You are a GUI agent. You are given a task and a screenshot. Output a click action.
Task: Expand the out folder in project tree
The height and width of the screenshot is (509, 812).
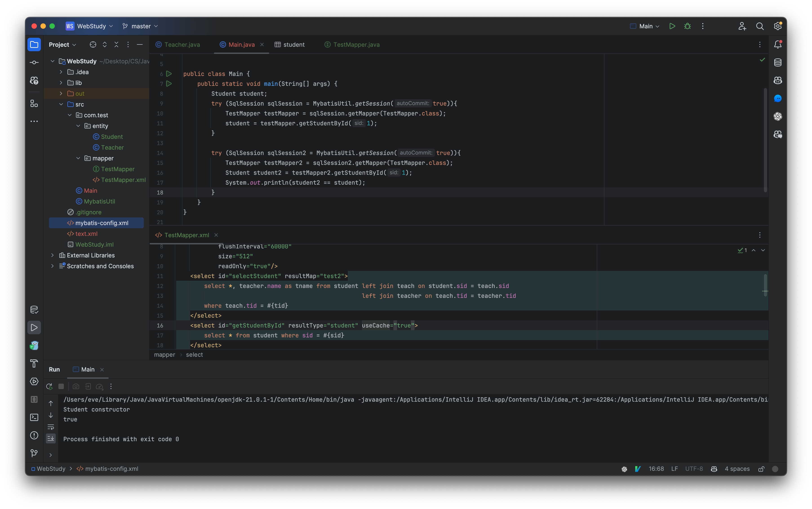click(x=61, y=94)
